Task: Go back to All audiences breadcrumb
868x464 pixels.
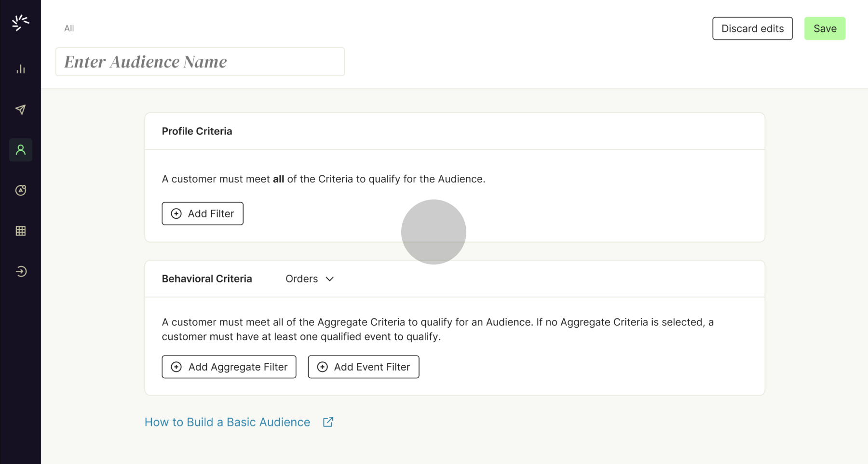Action: tap(69, 28)
